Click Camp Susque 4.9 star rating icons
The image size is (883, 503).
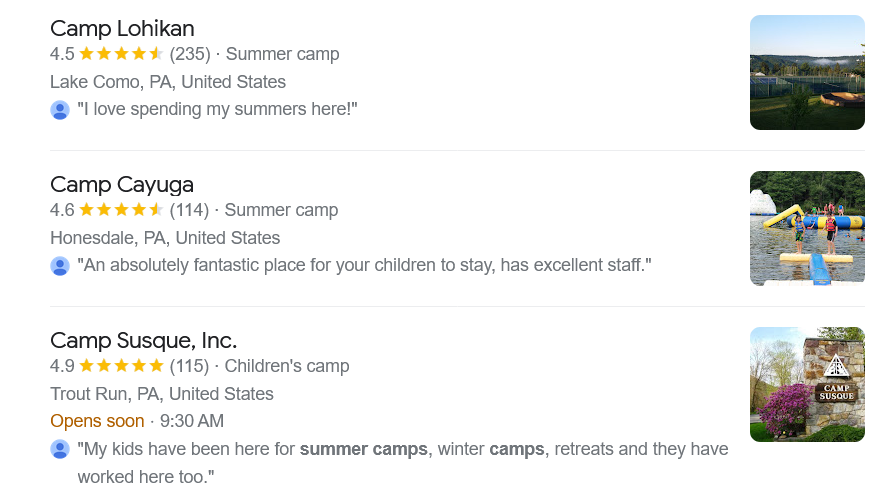[121, 366]
